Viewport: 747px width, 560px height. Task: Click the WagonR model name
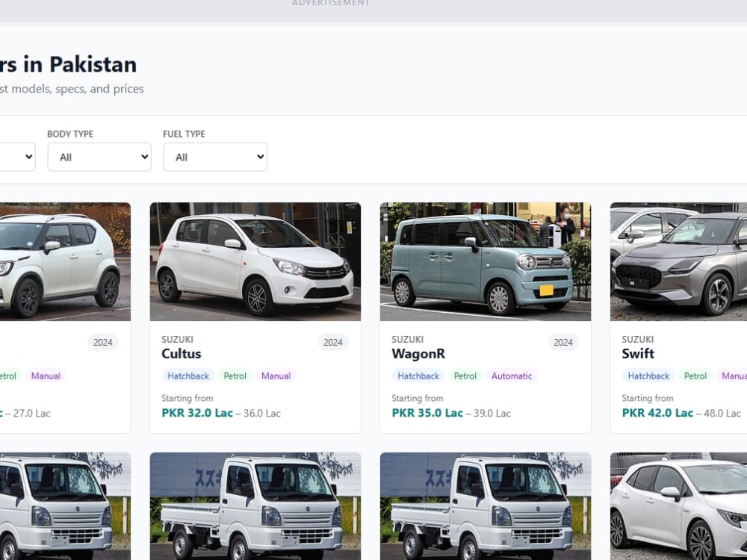(418, 354)
